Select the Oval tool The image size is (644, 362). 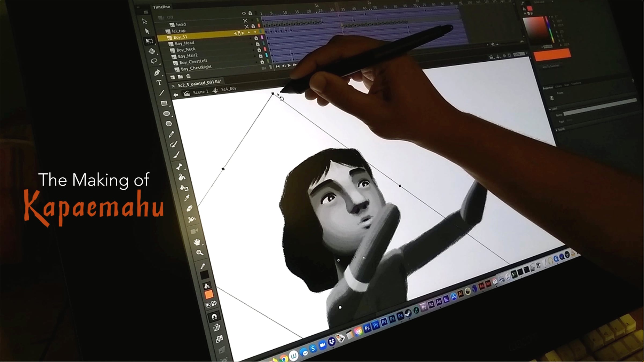[x=166, y=113]
